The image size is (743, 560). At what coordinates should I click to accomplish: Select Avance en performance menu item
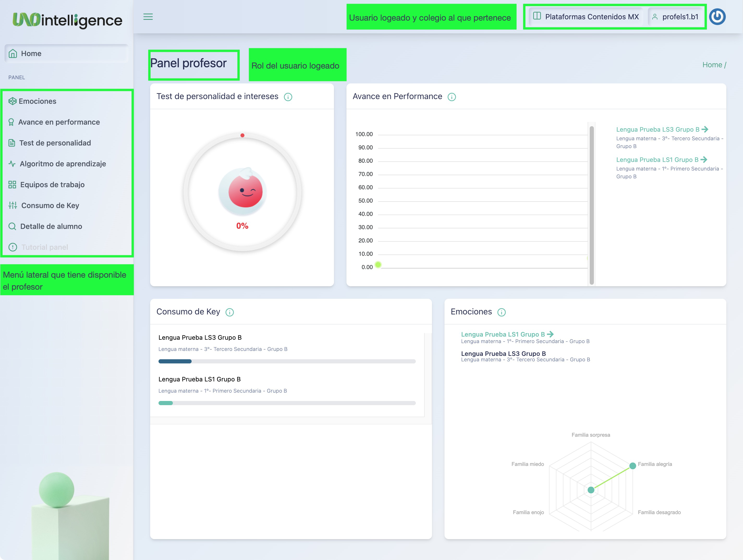click(59, 122)
